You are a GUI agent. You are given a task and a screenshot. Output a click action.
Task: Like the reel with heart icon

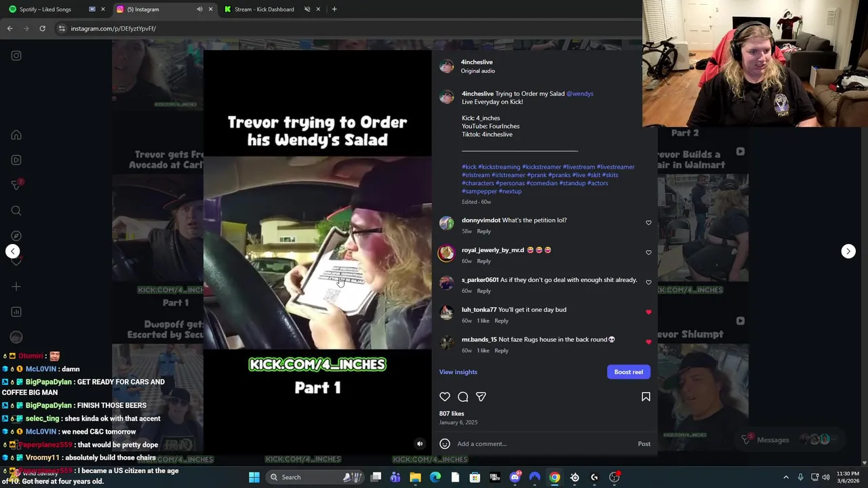coord(445,396)
